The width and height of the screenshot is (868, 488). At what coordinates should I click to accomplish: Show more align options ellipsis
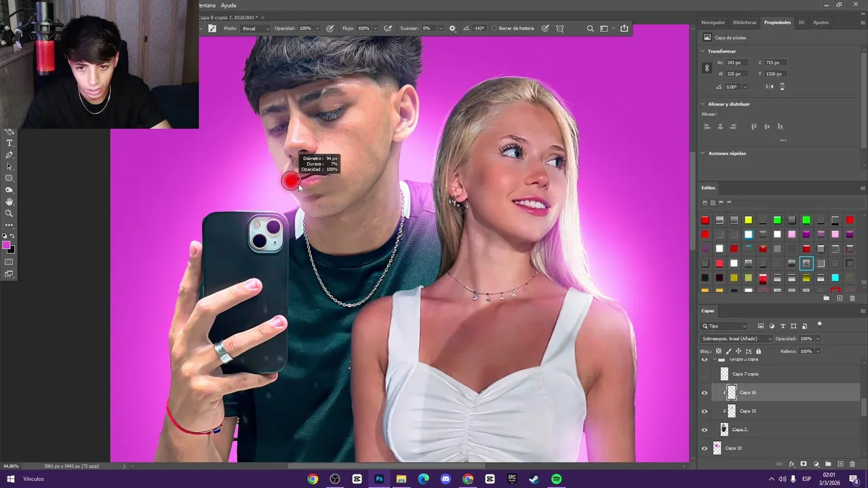(783, 140)
